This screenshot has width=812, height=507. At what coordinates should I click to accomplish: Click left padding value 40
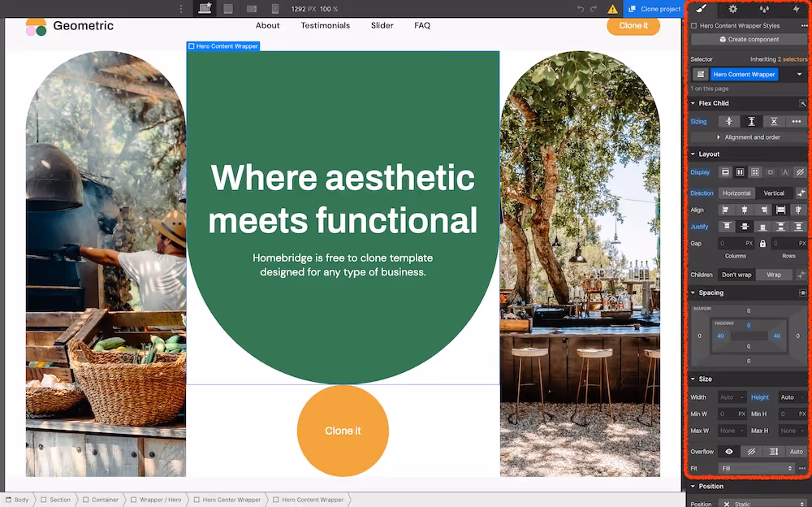tap(720, 336)
